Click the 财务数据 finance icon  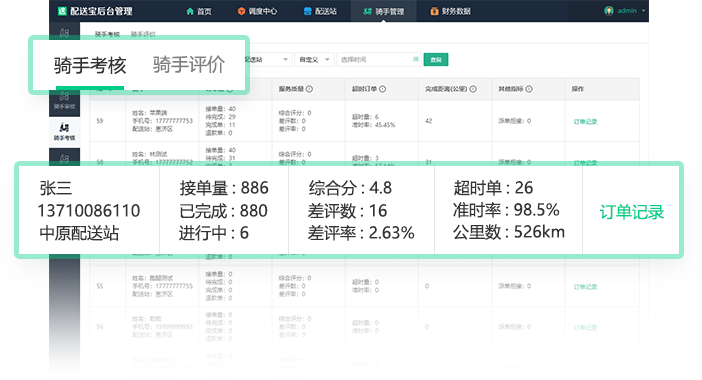pyautogui.click(x=434, y=11)
